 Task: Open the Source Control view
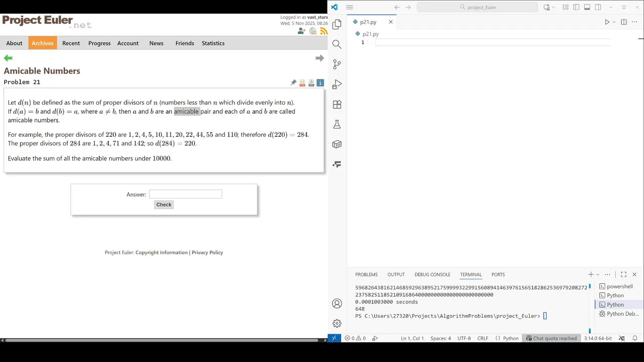[x=337, y=64]
